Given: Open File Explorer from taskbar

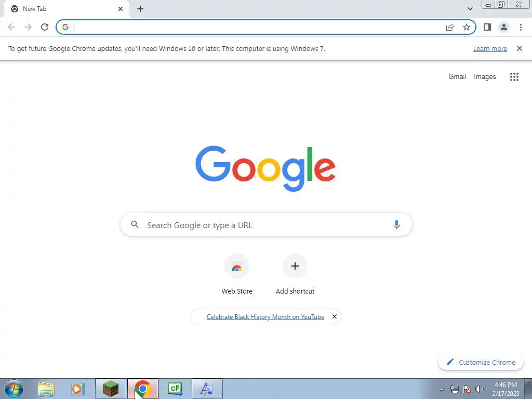Looking at the screenshot, I should click(46, 389).
